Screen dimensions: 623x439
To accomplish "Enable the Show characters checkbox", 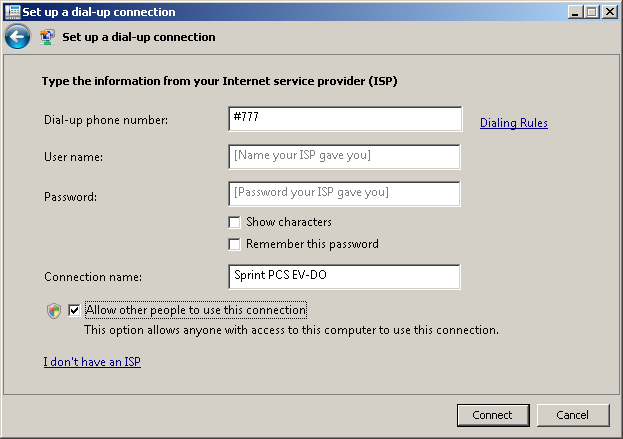I will point(234,222).
